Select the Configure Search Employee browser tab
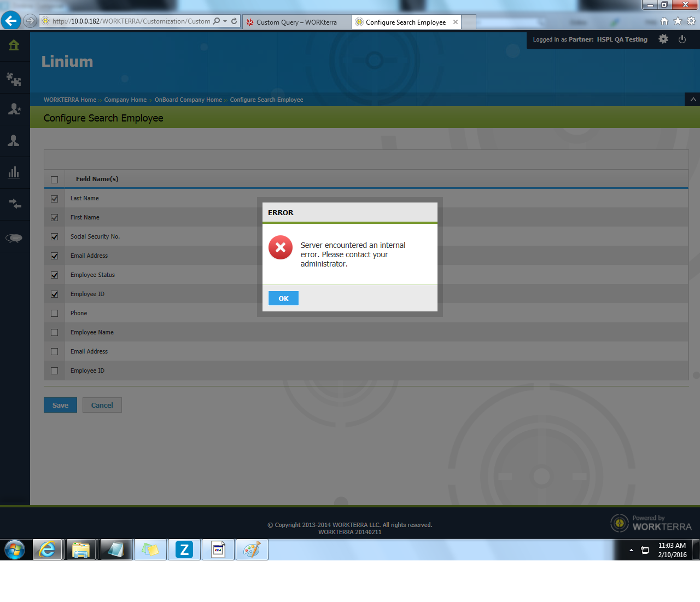 (405, 22)
